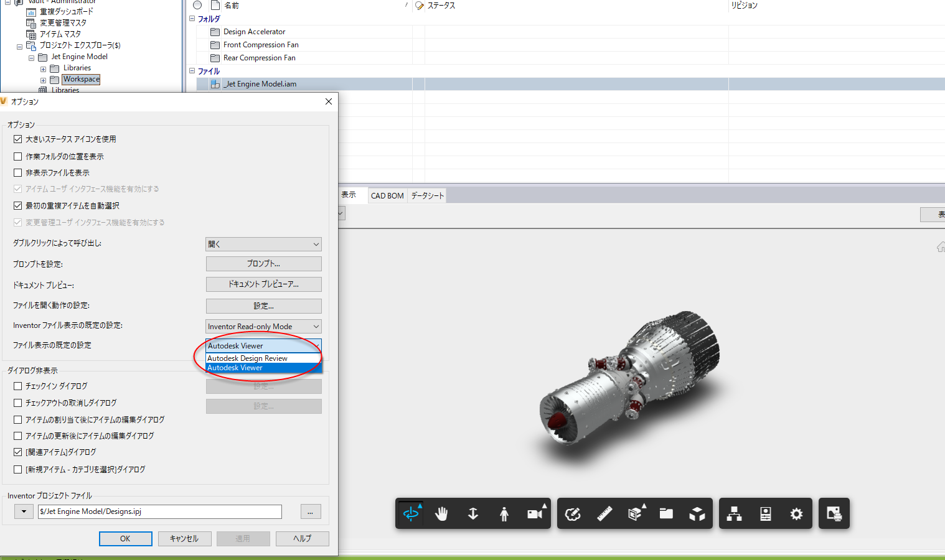This screenshot has width=945, height=560.
Task: Click the プロジェクト エクスプローラ($) icon
Action: (x=31, y=45)
